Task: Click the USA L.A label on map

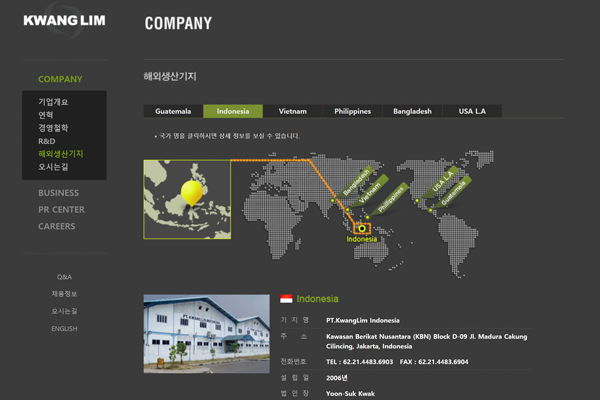Action: point(443,181)
